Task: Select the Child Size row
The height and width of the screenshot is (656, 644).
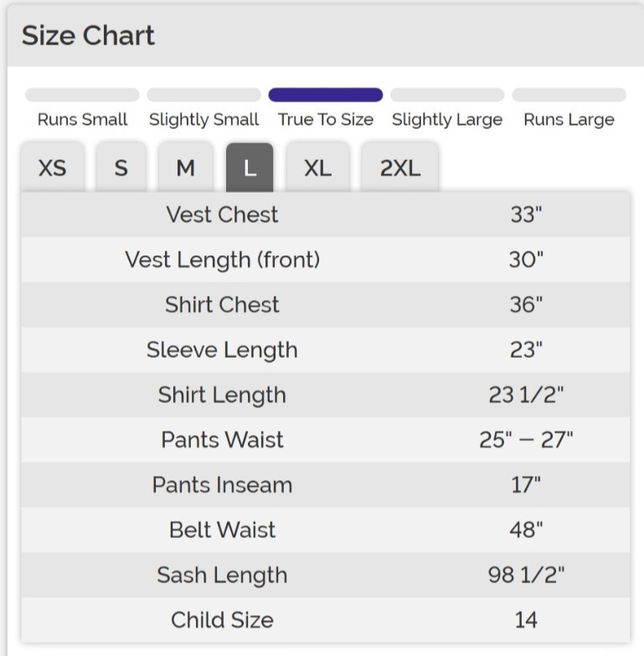Action: tap(325, 620)
